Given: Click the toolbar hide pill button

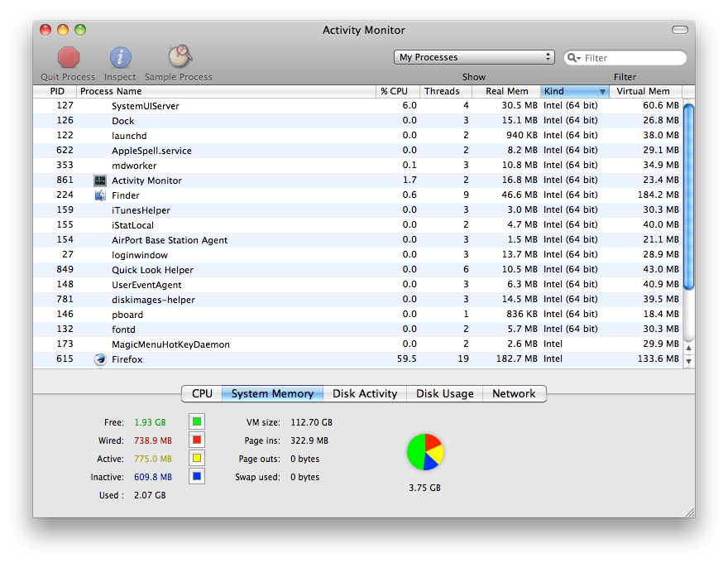Looking at the screenshot, I should point(680,30).
